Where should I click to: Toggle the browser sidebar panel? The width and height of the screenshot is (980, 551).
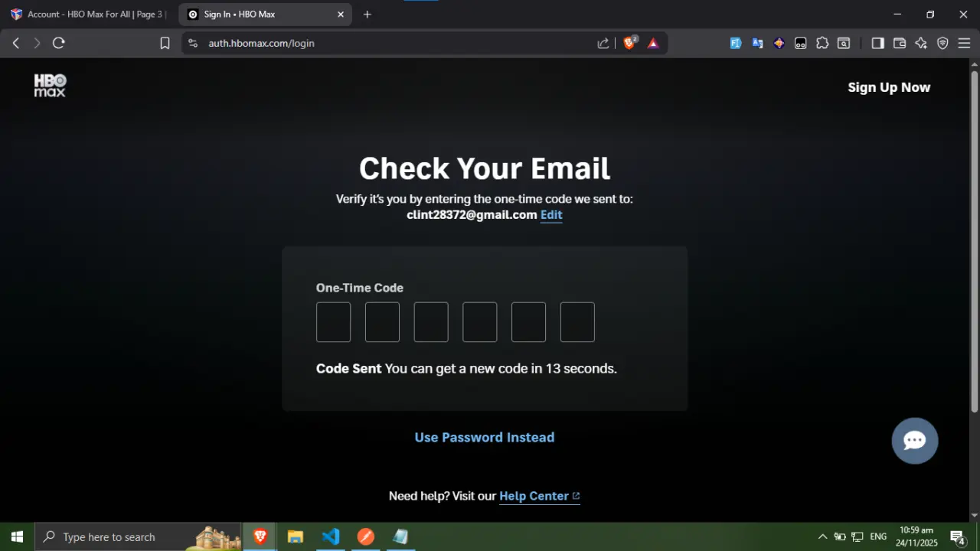tap(878, 43)
